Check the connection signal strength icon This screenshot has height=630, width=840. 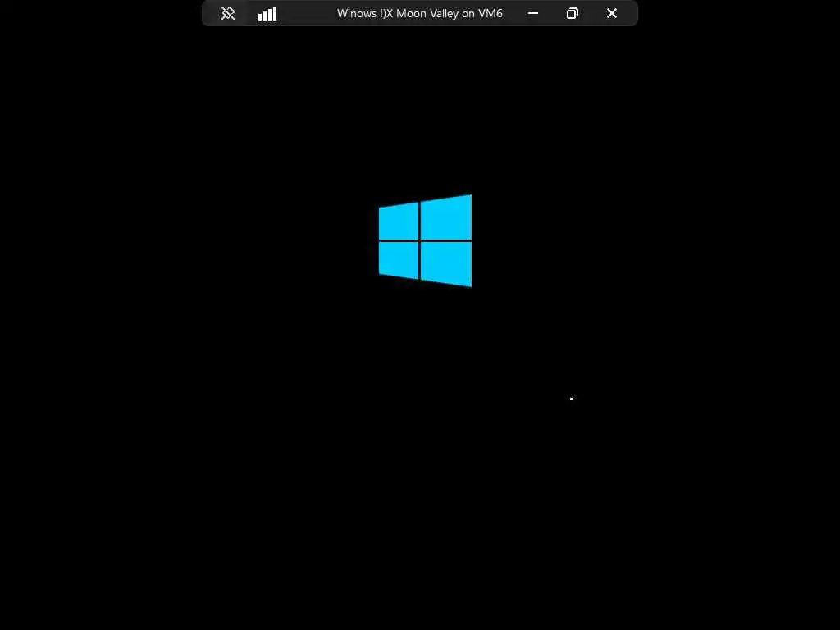(x=267, y=13)
